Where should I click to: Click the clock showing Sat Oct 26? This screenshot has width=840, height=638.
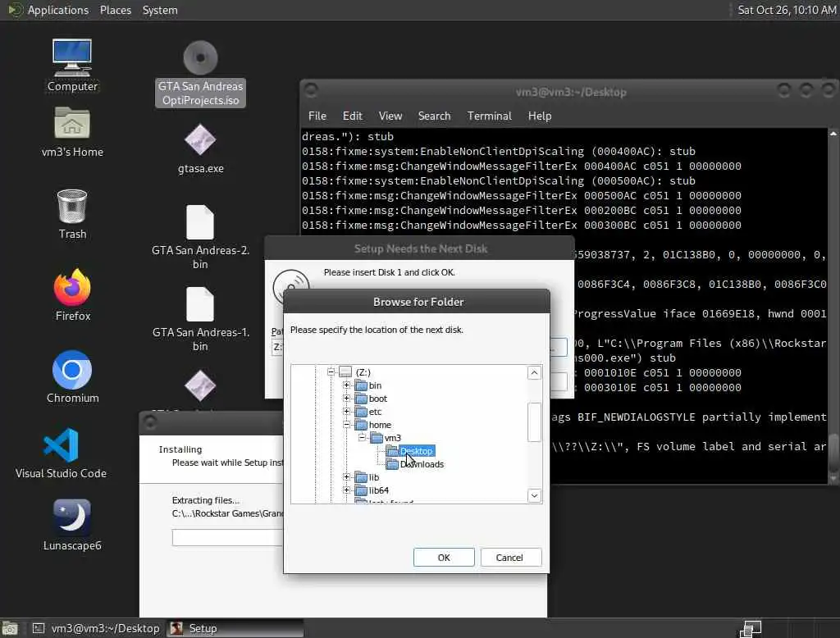(x=787, y=10)
